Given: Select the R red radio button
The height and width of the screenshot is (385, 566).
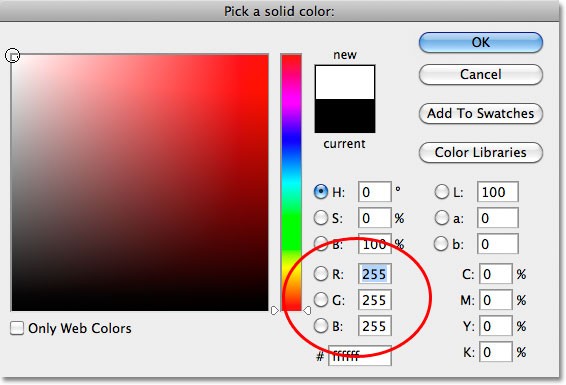Looking at the screenshot, I should 321,274.
